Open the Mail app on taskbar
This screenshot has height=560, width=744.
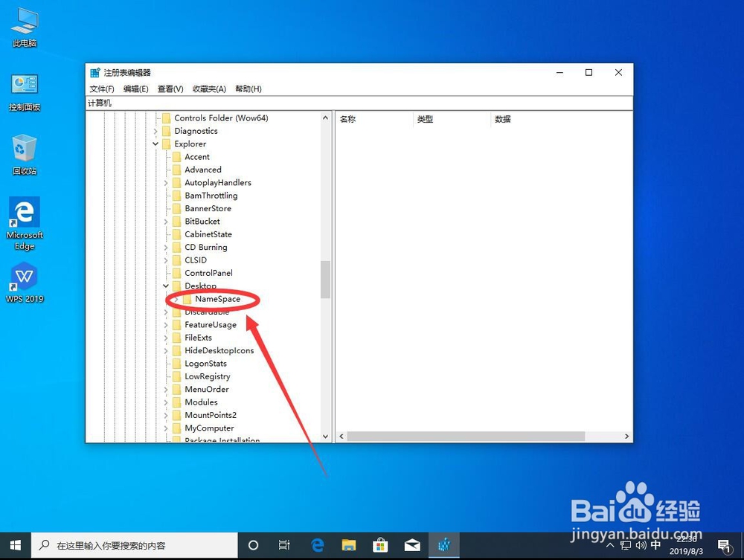click(x=412, y=545)
